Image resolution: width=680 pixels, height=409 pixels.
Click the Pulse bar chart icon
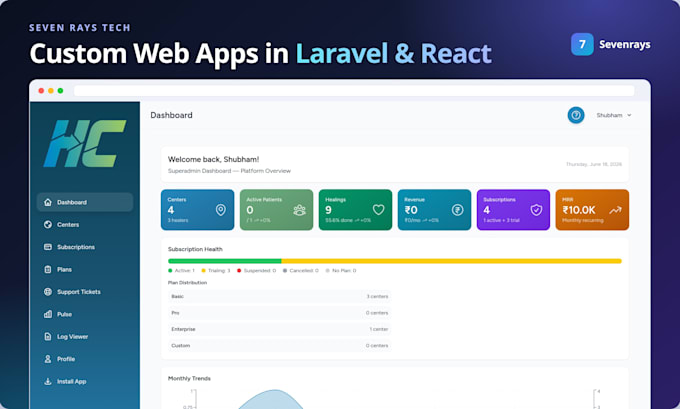(48, 314)
